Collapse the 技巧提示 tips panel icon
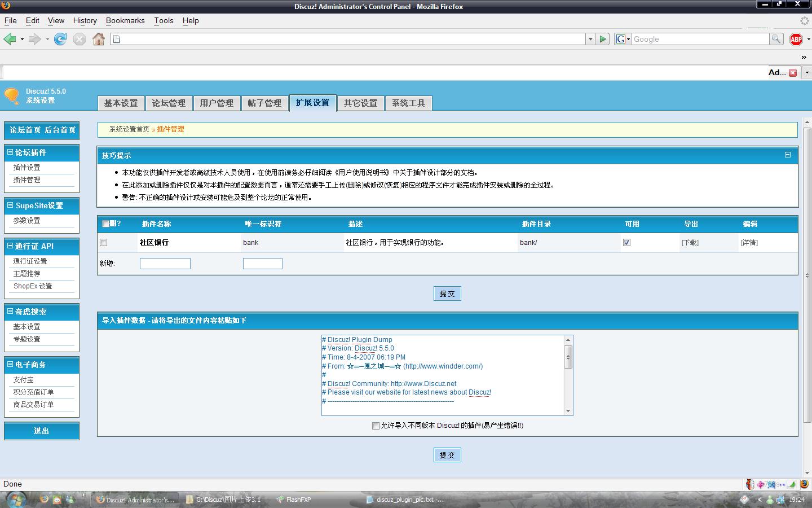This screenshot has width=812, height=508. tap(788, 155)
